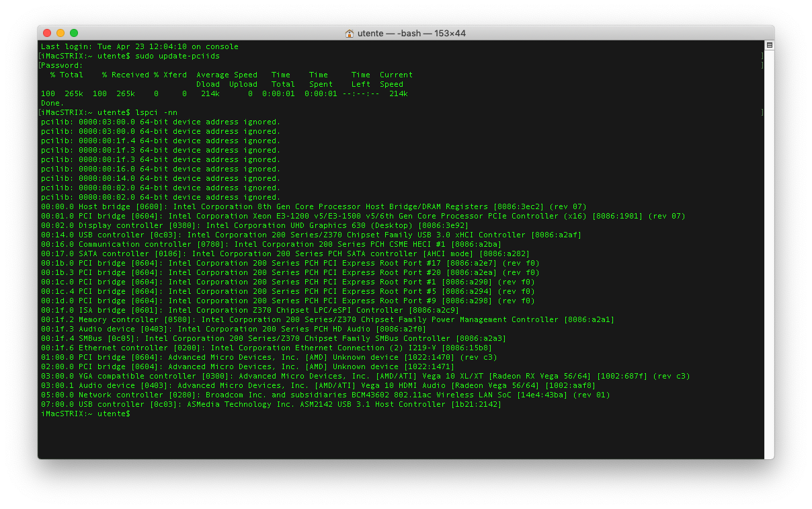Click the 'pcilib: 0000:00:1f.4' warning line

pyautogui.click(x=161, y=141)
